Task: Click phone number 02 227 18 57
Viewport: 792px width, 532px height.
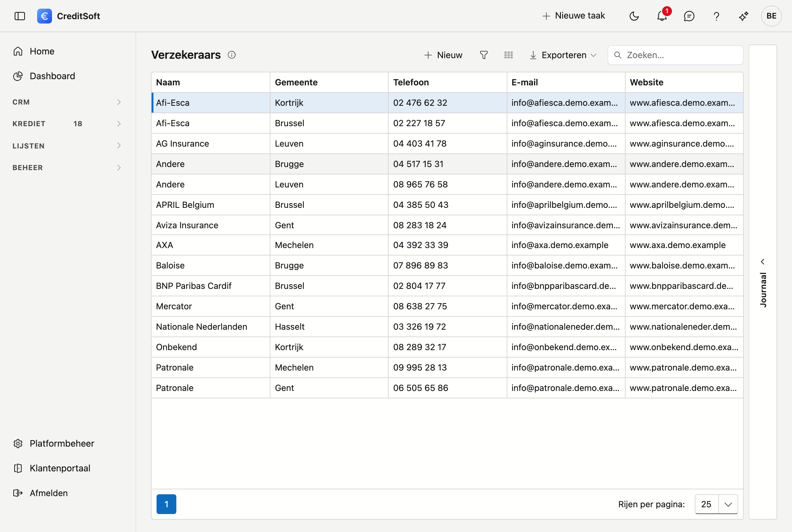Action: pos(419,123)
